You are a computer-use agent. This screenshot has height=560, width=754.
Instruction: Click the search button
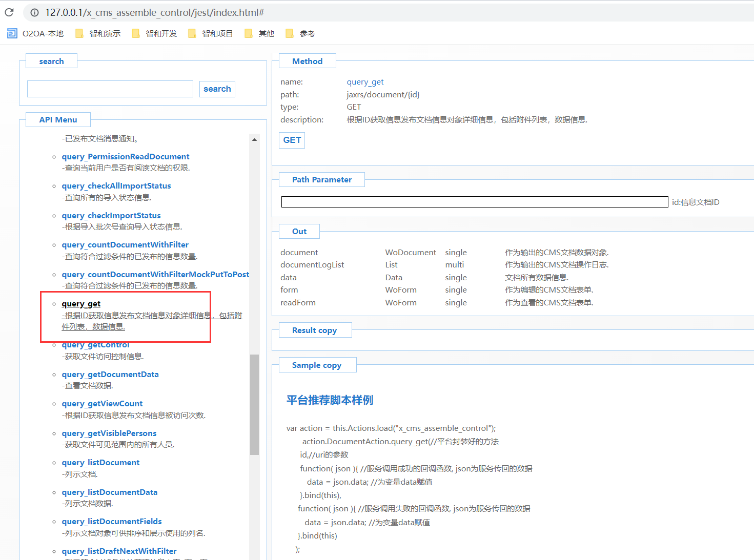pos(217,89)
